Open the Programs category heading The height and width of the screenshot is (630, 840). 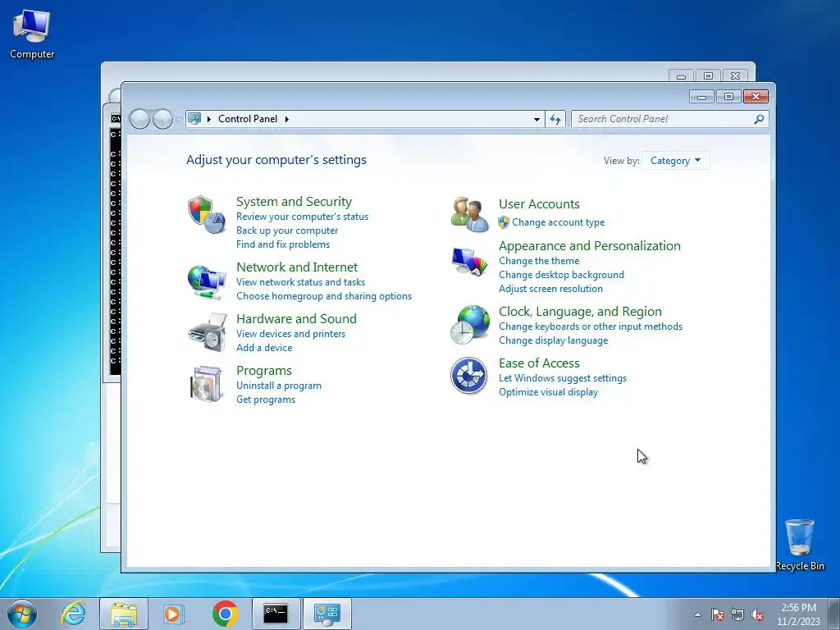(x=264, y=371)
